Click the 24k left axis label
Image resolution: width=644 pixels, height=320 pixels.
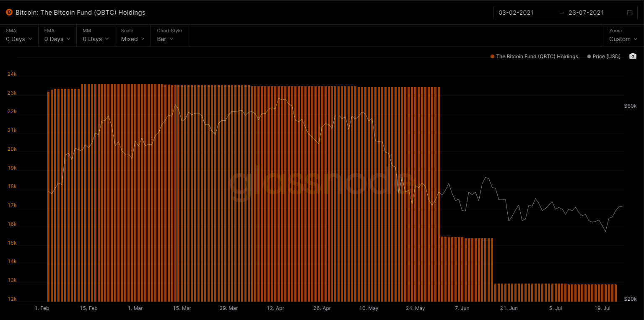pyautogui.click(x=12, y=74)
